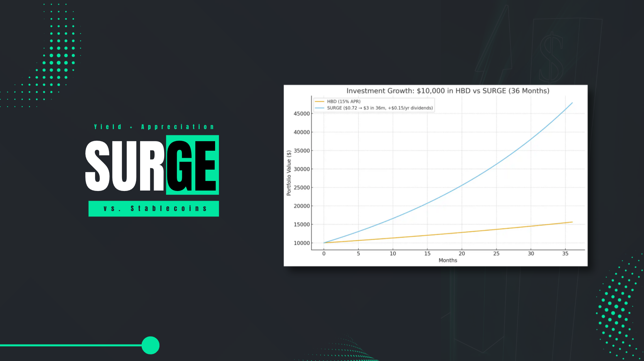Click the orange HBD legend line swatch
The height and width of the screenshot is (361, 644).
click(x=320, y=102)
